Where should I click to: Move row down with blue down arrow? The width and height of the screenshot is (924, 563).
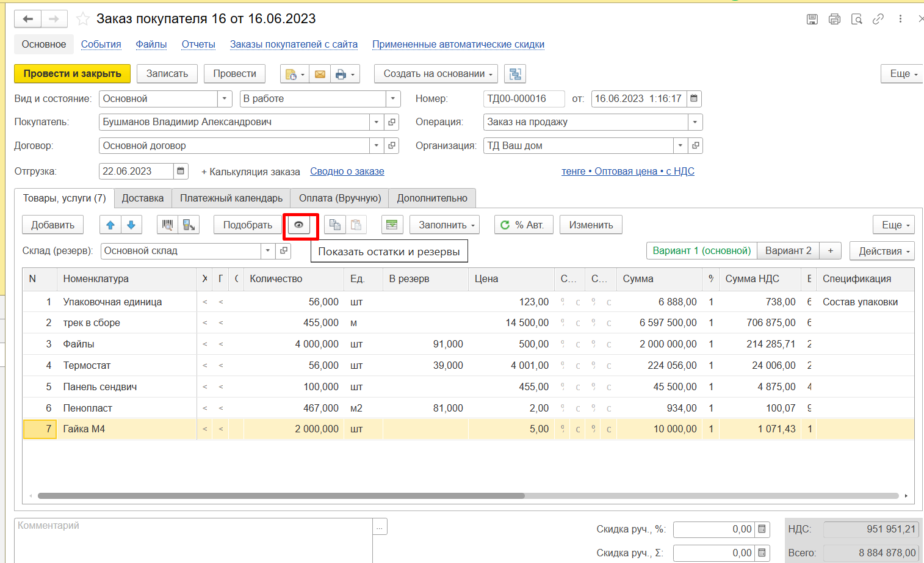[x=131, y=225]
